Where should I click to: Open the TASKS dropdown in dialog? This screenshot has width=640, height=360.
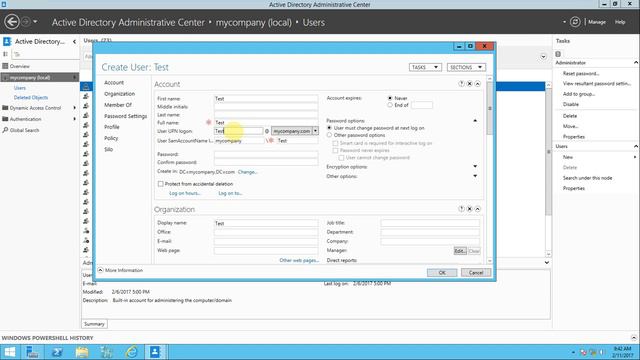tap(425, 67)
